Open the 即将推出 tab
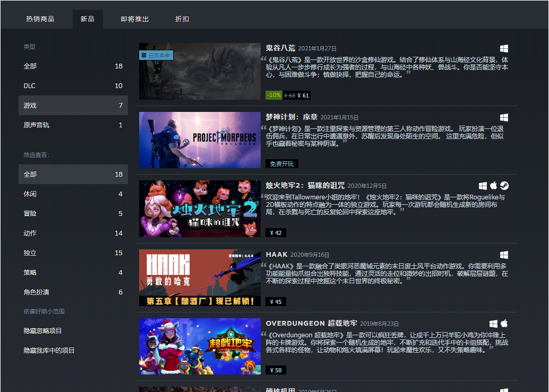The width and height of the screenshot is (549, 392). point(135,19)
